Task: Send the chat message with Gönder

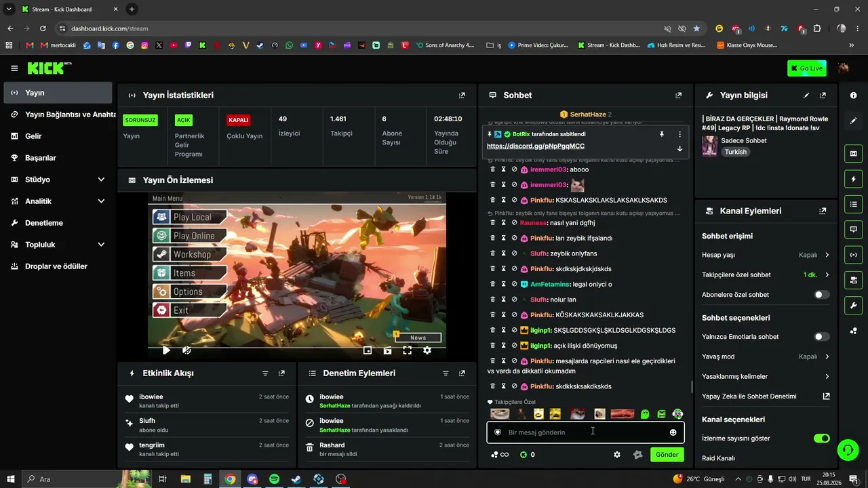Action: tap(667, 455)
